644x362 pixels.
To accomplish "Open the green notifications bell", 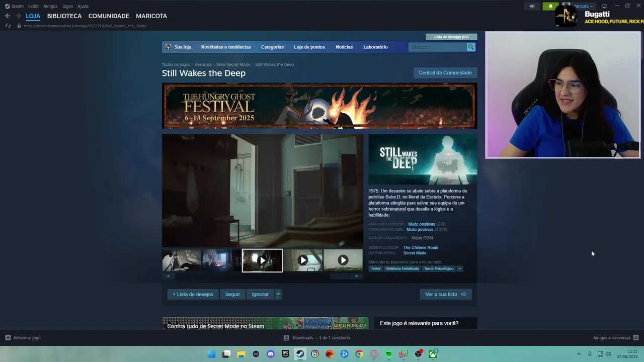I will tap(550, 6).
